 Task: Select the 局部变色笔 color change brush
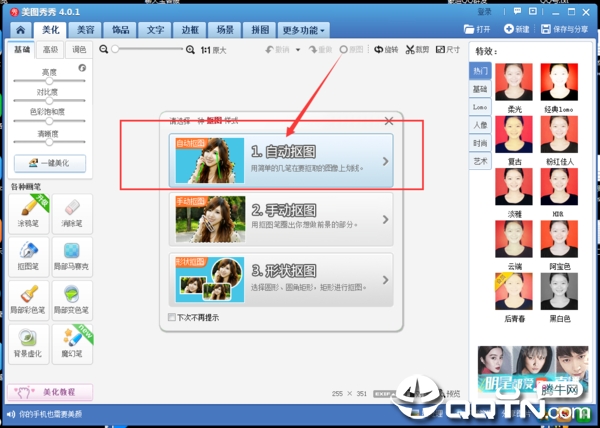[x=72, y=300]
